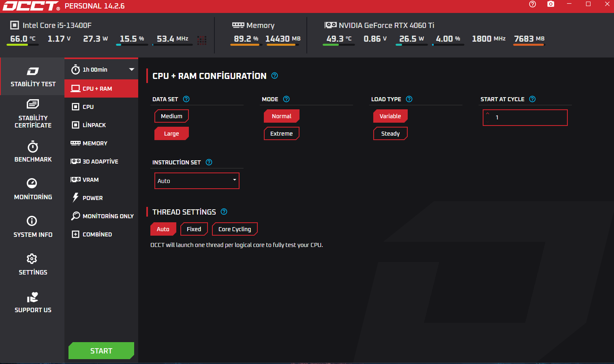This screenshot has width=614, height=364.
Task: Click the CPU voltage 1.17 V reading
Action: click(x=59, y=39)
